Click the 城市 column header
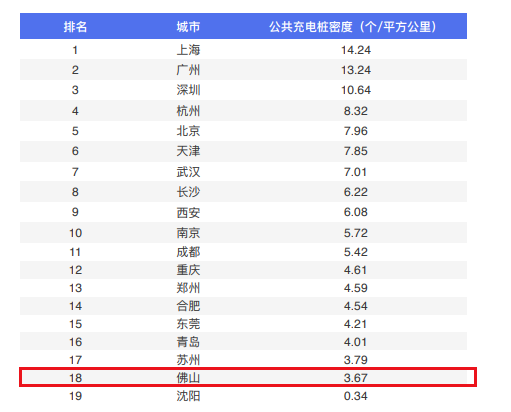 [x=188, y=27]
